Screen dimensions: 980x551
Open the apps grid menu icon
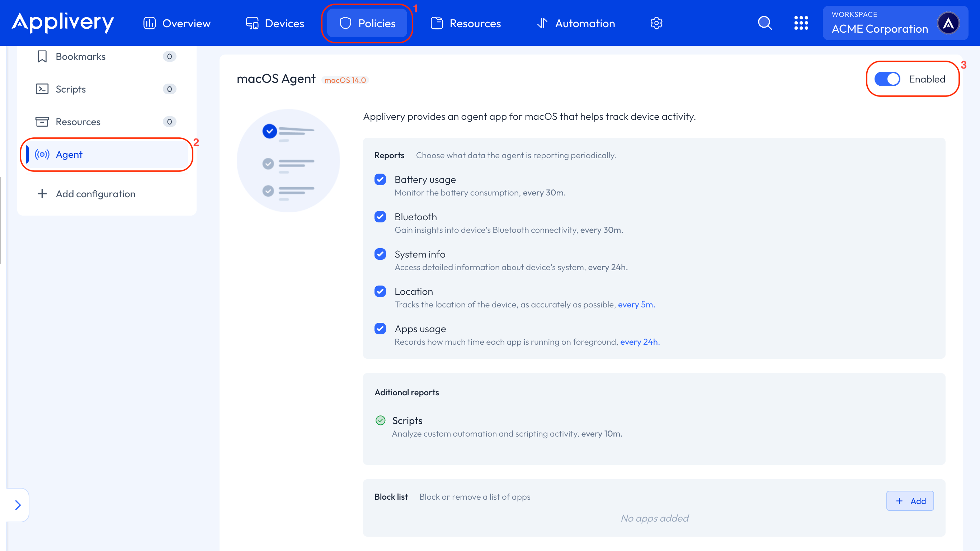click(801, 23)
